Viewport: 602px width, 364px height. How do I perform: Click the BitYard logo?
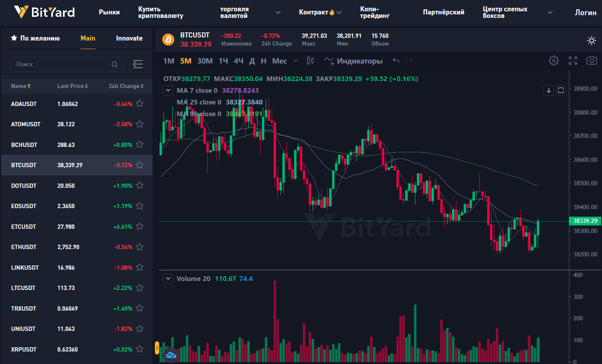pyautogui.click(x=44, y=12)
